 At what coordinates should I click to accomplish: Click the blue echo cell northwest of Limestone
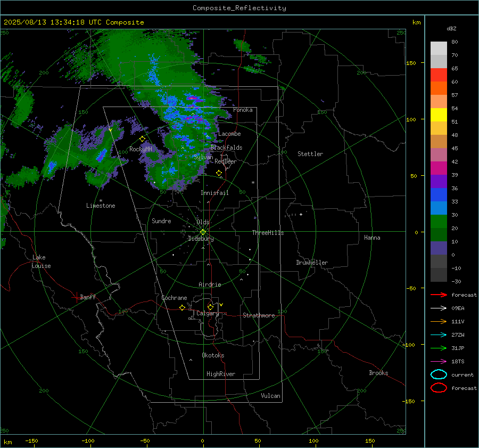(x=102, y=155)
